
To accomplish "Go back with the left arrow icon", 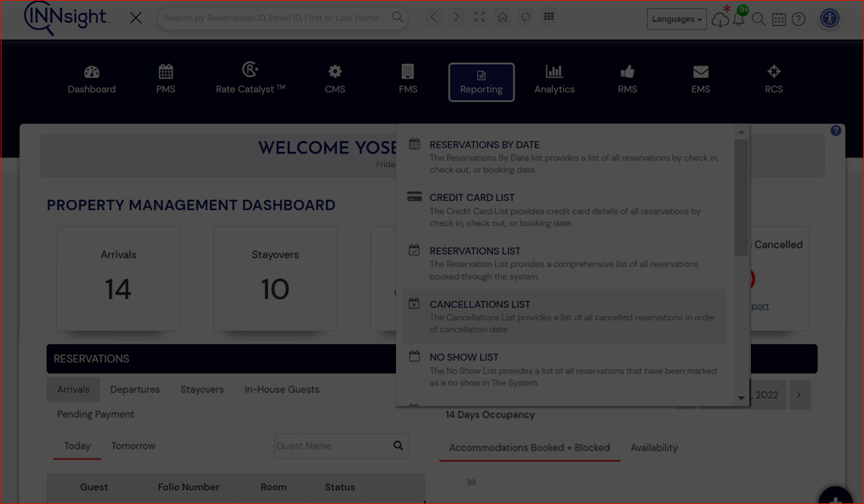I will point(433,17).
